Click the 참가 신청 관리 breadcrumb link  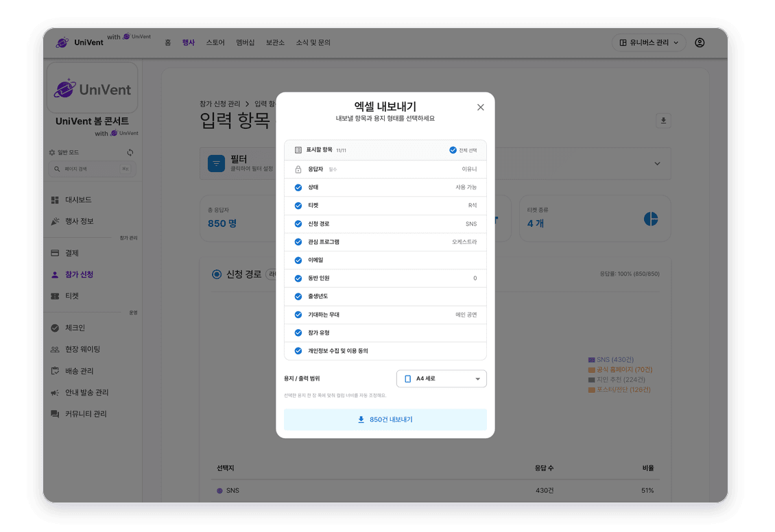[x=219, y=104]
